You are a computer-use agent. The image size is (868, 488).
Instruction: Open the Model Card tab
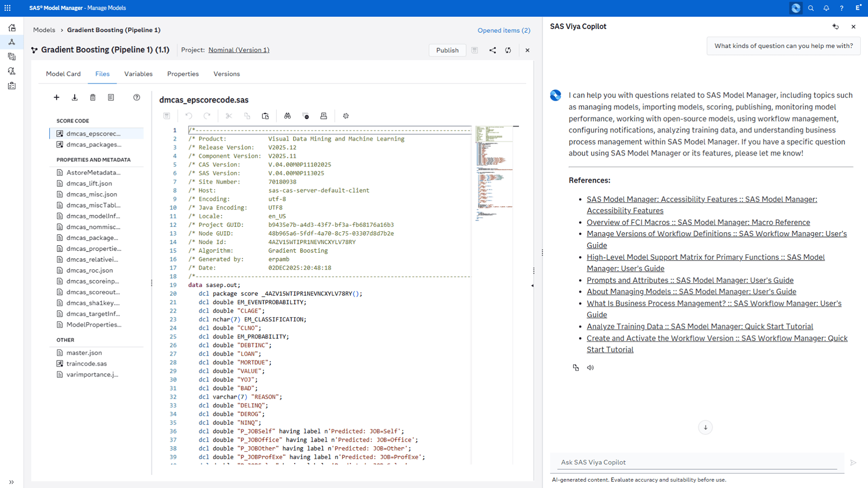63,74
